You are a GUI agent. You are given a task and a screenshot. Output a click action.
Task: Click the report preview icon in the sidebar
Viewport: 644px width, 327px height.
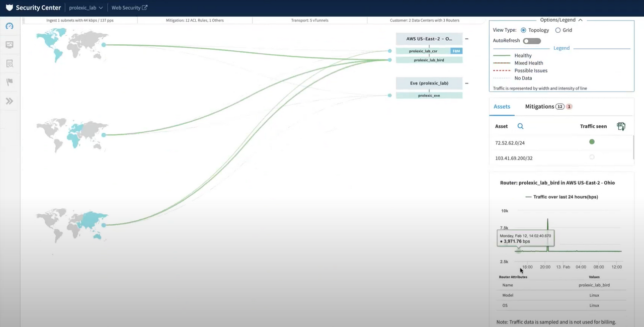(9, 63)
